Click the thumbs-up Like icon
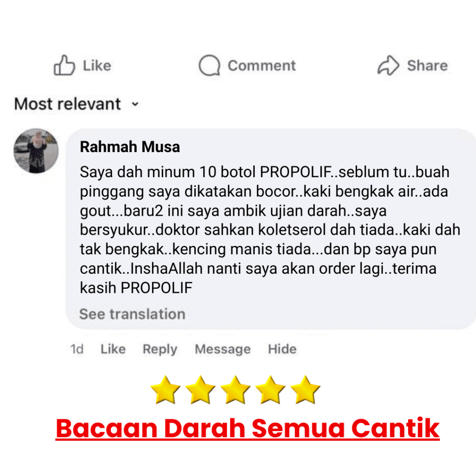Image resolution: width=476 pixels, height=476 pixels. tap(64, 65)
